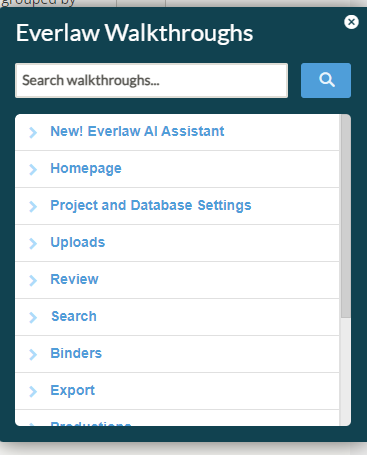Open the Review walkthrough category
Viewport: 367px width, 455px height.
click(74, 279)
